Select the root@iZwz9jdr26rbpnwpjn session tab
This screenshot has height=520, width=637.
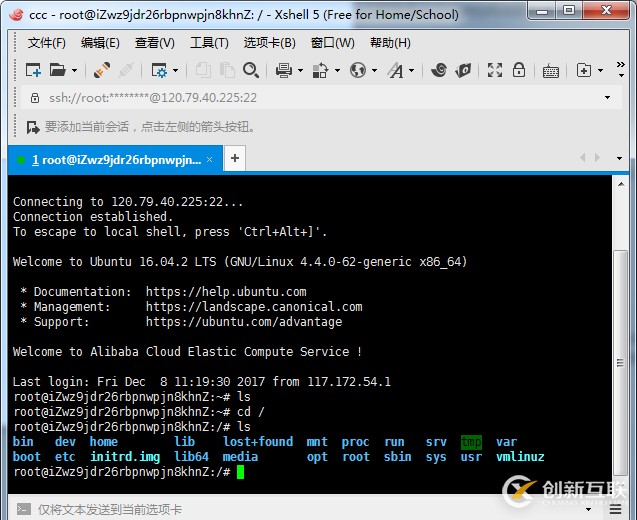pos(115,160)
